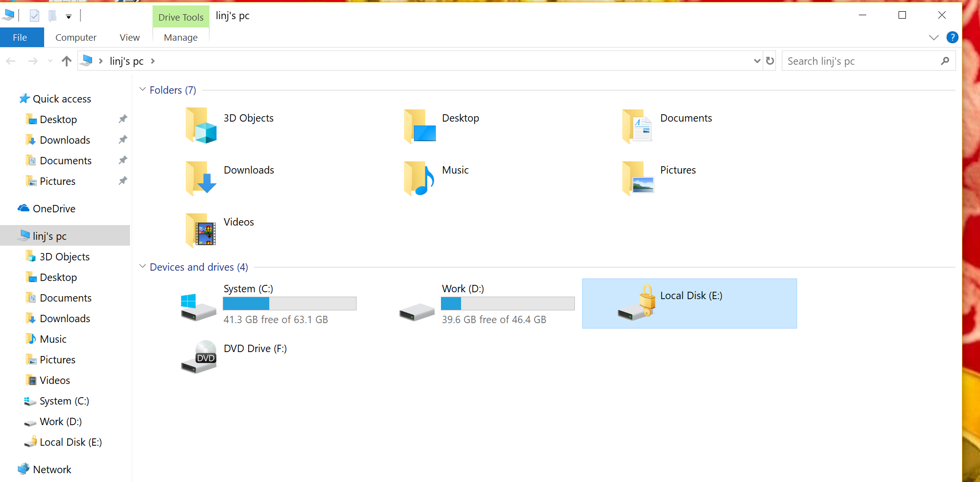Click the Work (D:) capacity bar
Viewport: 980px width, 482px height.
(508, 304)
